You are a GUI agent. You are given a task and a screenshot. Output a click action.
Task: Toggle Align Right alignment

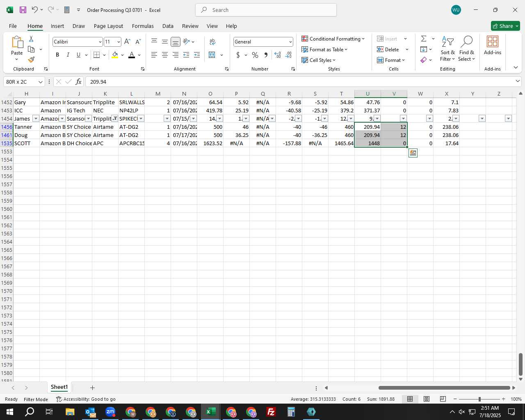(176, 55)
